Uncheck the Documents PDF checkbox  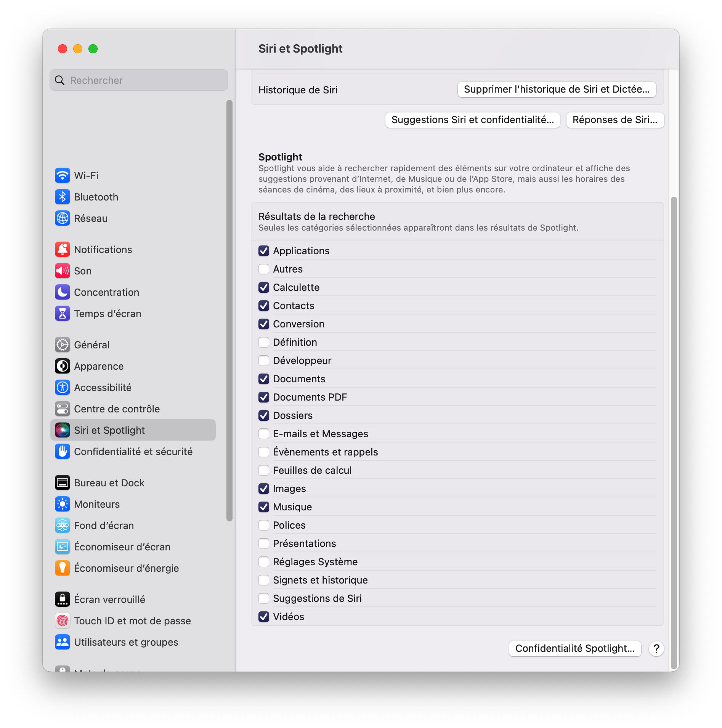pos(264,397)
